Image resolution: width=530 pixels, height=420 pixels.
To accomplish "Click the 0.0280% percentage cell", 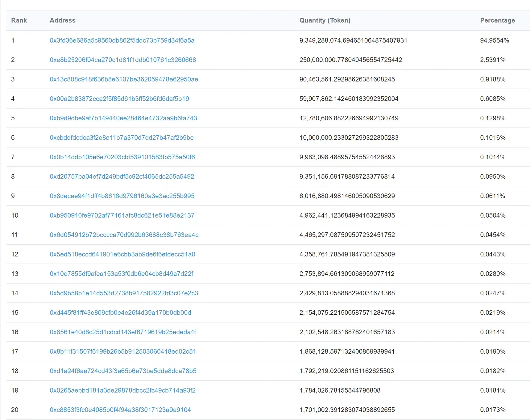I will (x=493, y=274).
